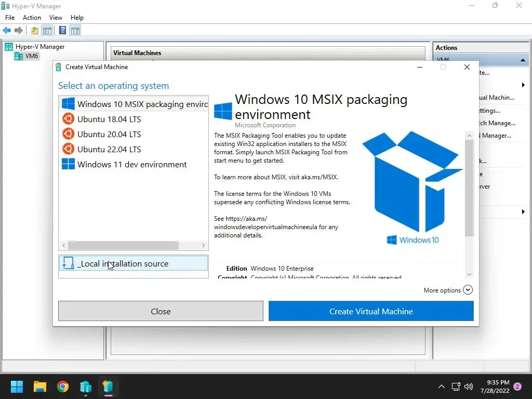
Task: Open the Help menu
Action: (77, 18)
